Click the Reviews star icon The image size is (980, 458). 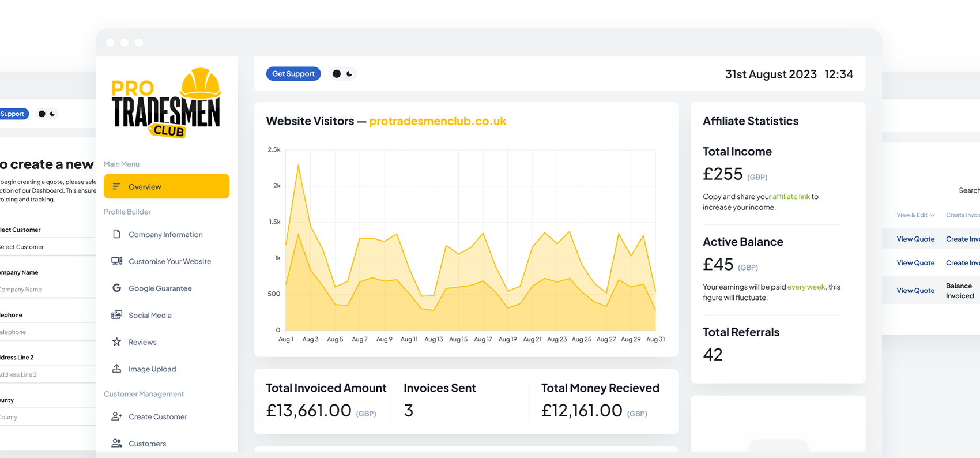[116, 342]
